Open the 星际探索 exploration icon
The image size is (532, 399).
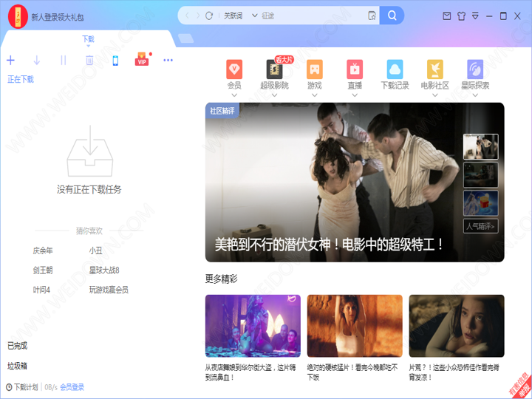click(x=475, y=69)
